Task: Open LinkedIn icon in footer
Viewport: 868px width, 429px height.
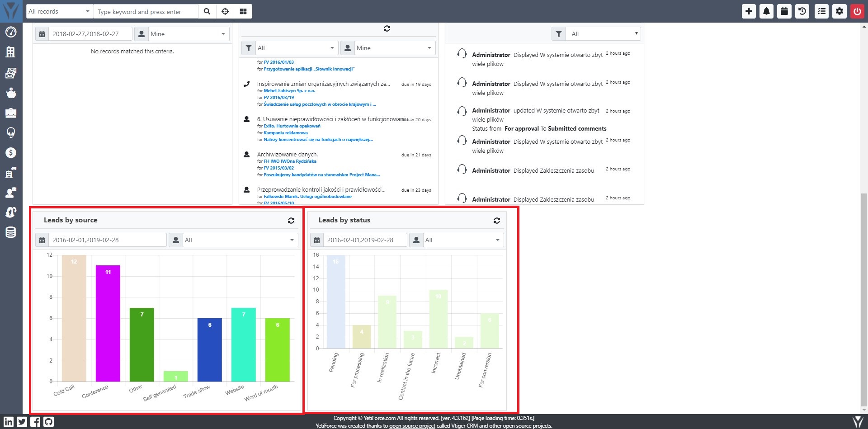Action: tap(9, 422)
